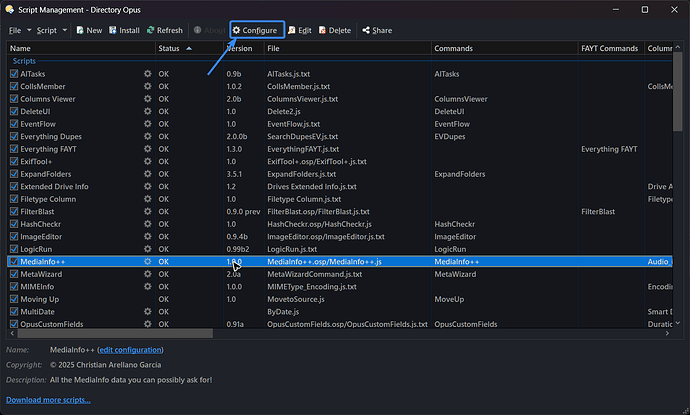The image size is (690, 415).
Task: Open the gear icon for OpusCustomFields
Action: [147, 324]
